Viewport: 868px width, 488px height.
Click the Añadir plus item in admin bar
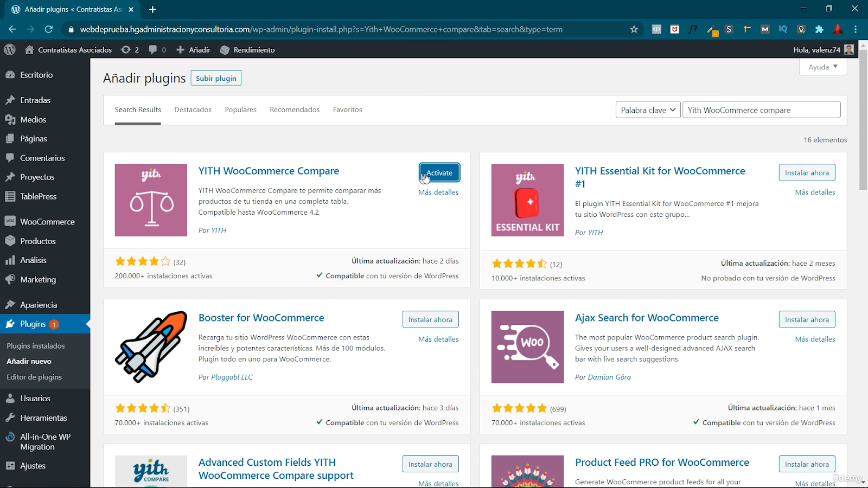194,49
